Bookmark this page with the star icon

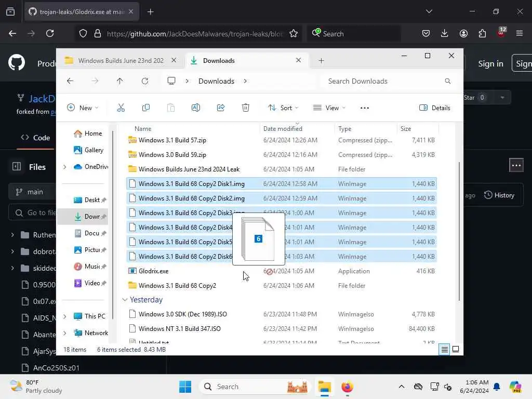pos(294,33)
